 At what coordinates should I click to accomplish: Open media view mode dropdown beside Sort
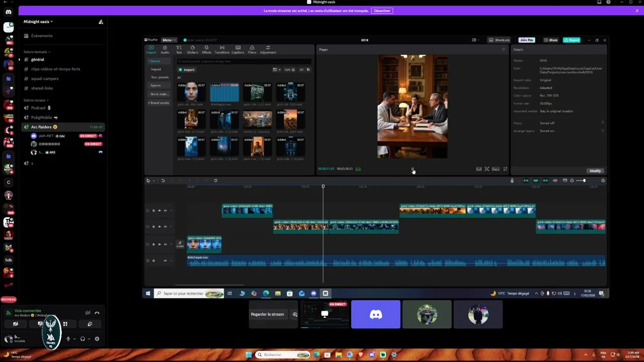(x=276, y=69)
